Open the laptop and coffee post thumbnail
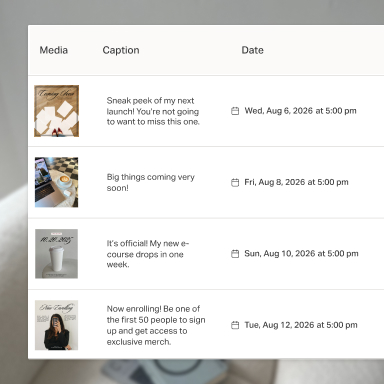Image resolution: width=384 pixels, height=384 pixels. coord(57,182)
